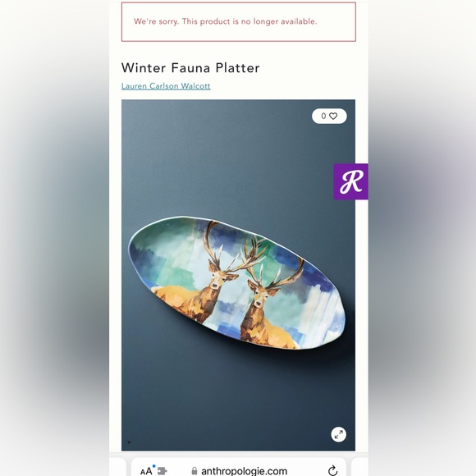Tap the padlock icon beside the URL
The image size is (476, 476).
195,471
